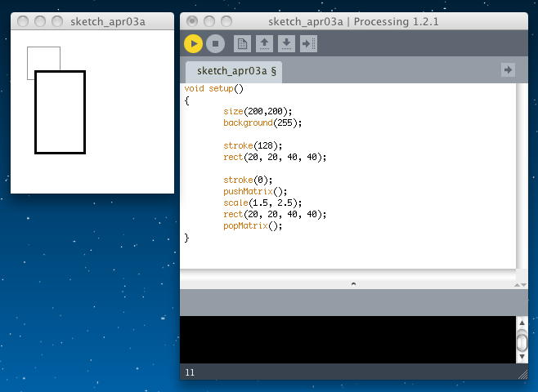Click the console scrollbar up arrow
538x392 pixels.
click(x=522, y=323)
